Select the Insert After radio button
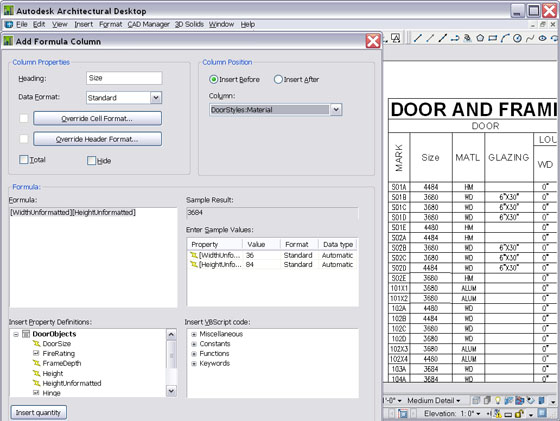This screenshot has width=560, height=421. tap(278, 79)
